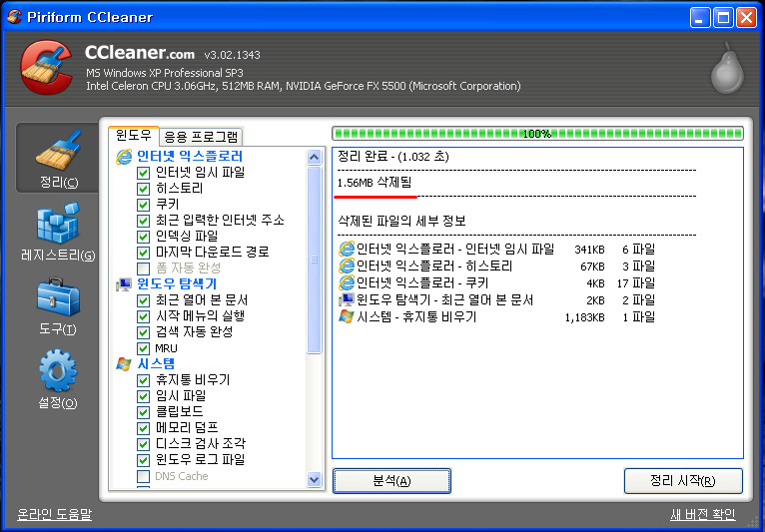Click the 정리 시작(R) run cleaner button

[x=683, y=481]
